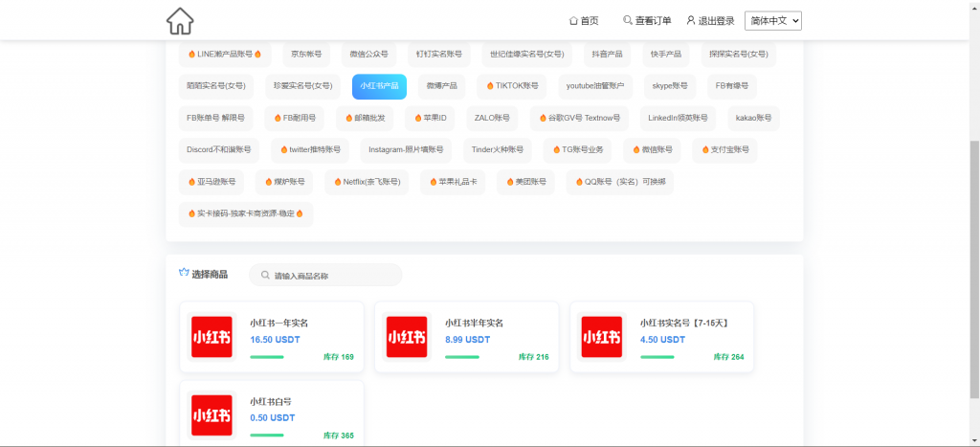
Task: Open the 抖音产品 category
Action: pos(608,55)
